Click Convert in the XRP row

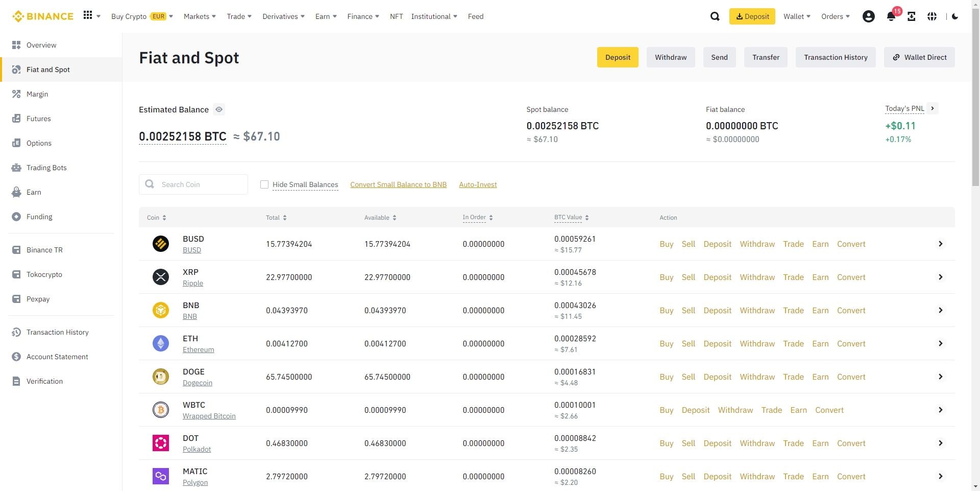[851, 277]
